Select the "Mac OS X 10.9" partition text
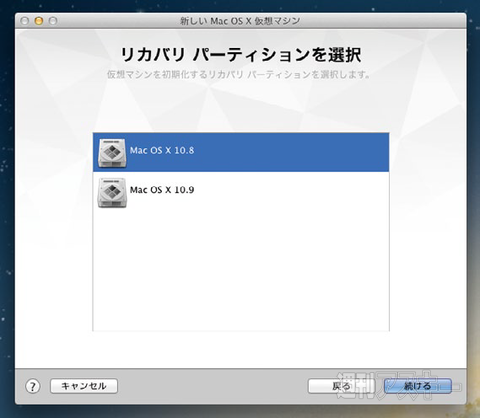Viewport: 480px width, 418px height. pos(162,190)
